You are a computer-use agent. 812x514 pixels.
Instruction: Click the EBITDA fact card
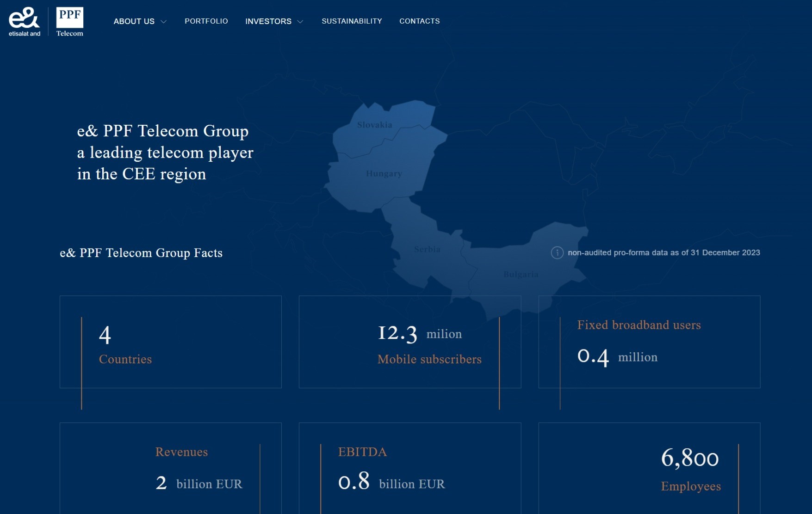[409, 468]
